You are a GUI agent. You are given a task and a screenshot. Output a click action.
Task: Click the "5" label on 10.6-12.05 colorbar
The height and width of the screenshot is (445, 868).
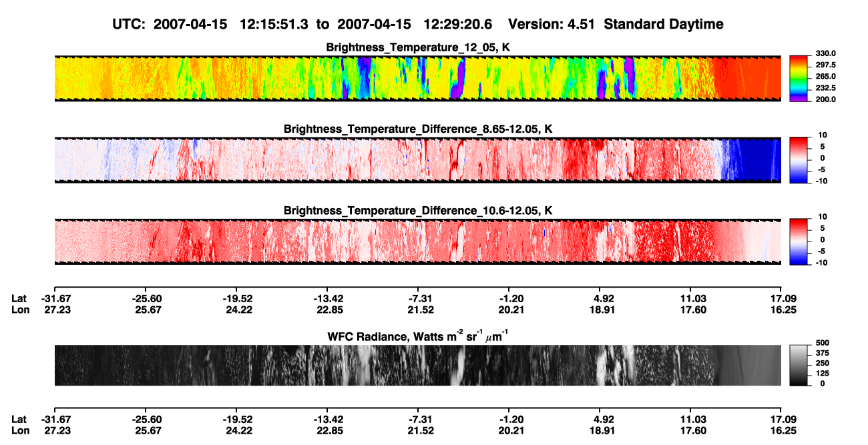[824, 228]
